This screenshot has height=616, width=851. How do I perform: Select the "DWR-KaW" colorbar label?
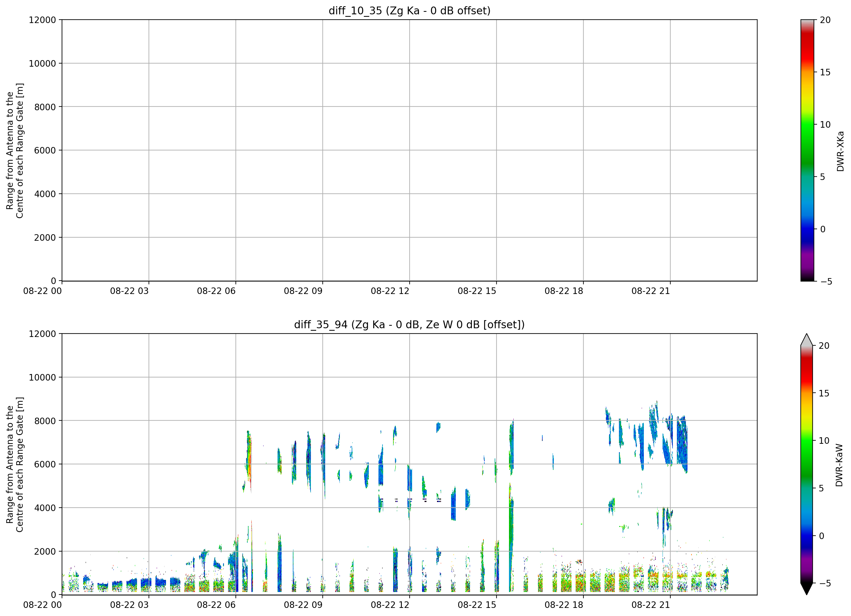tap(839, 465)
